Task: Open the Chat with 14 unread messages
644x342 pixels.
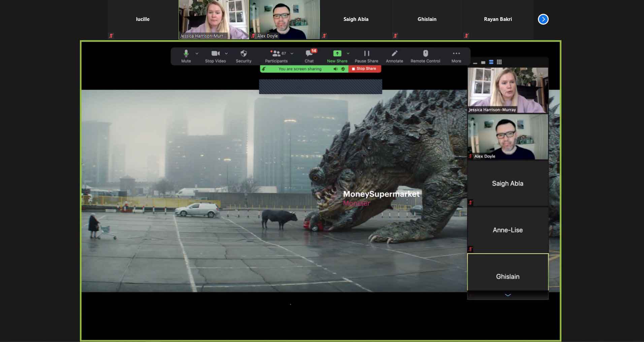Action: coord(309,56)
